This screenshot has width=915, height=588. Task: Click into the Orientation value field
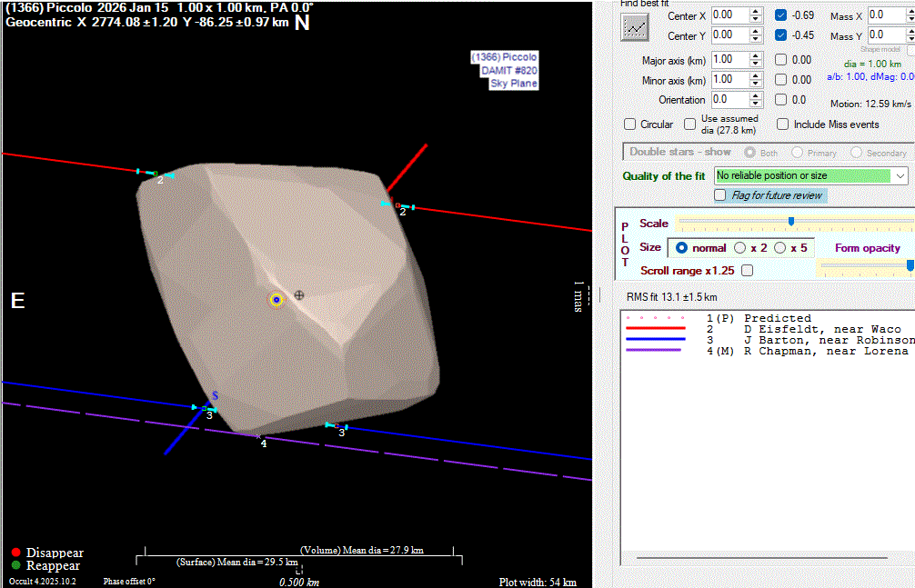coord(729,100)
